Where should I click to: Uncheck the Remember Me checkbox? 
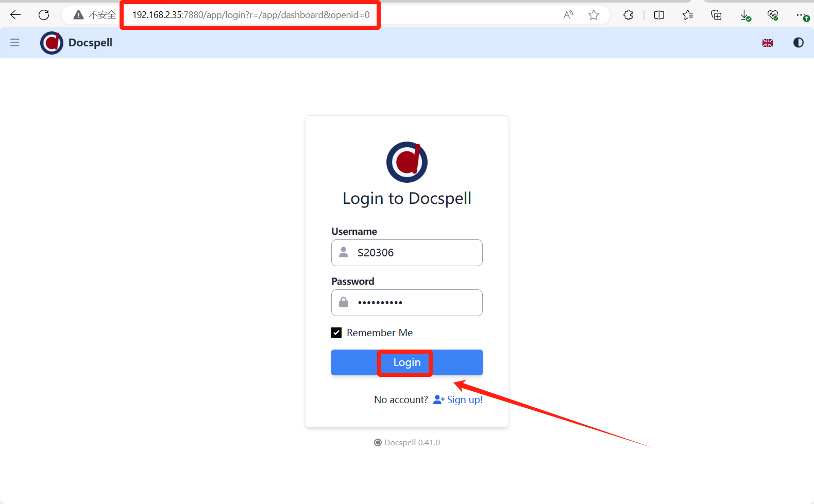pyautogui.click(x=336, y=333)
